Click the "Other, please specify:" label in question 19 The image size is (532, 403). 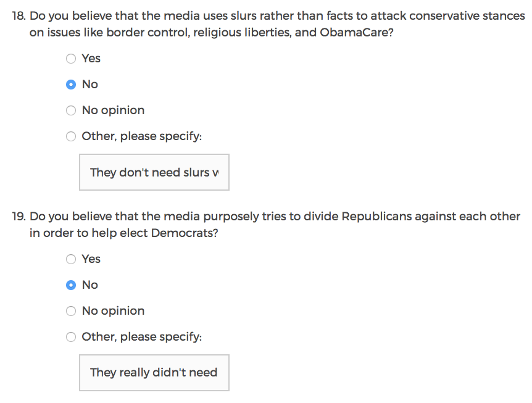click(x=141, y=337)
